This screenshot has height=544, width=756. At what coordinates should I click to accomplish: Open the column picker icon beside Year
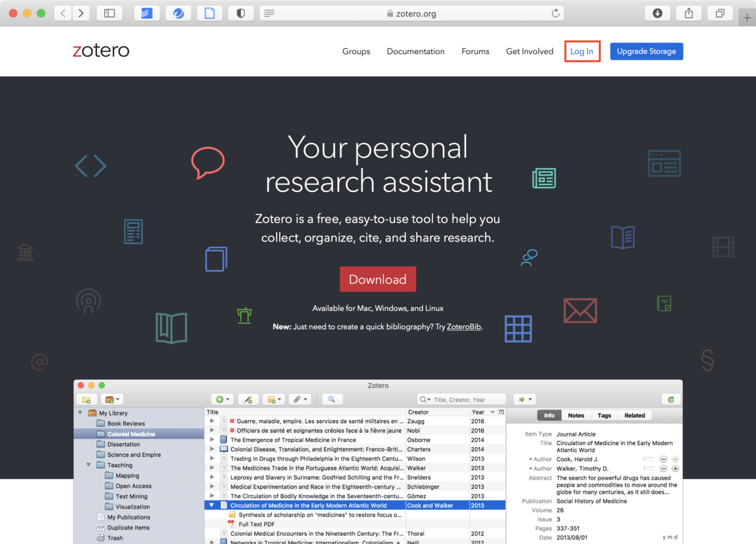click(x=502, y=412)
